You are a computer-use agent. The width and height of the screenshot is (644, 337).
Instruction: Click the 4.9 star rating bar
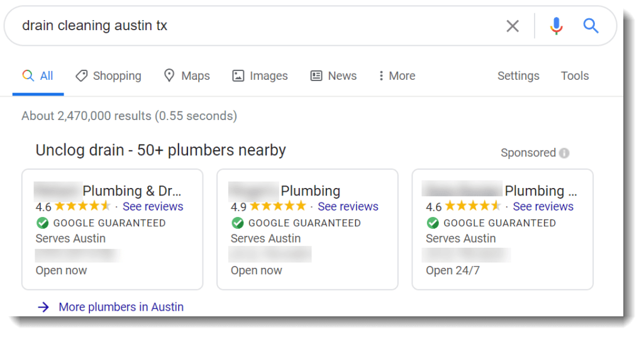pos(277,206)
